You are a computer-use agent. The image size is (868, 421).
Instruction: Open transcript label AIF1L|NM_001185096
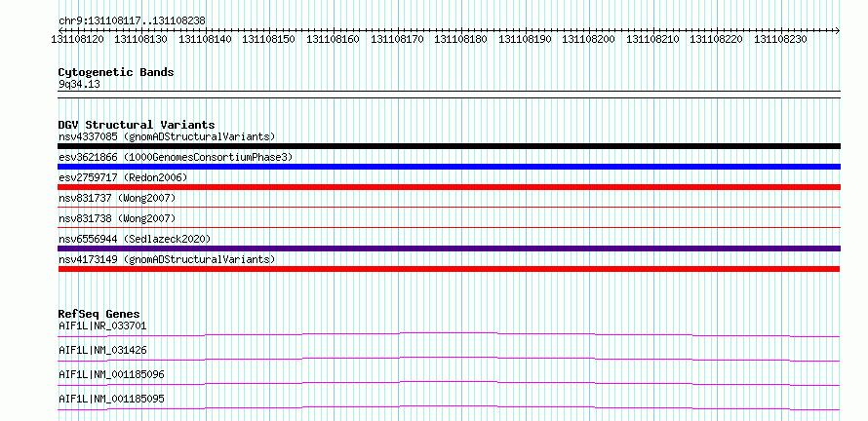(x=111, y=374)
